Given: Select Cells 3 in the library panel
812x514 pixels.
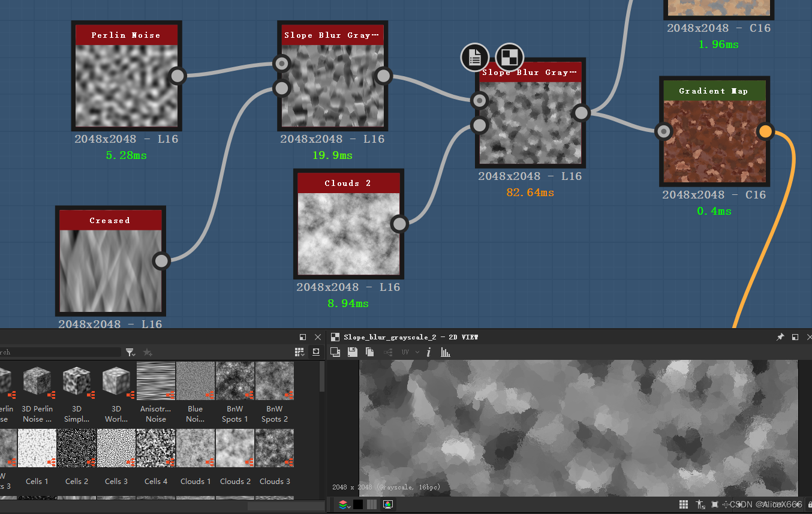Looking at the screenshot, I should click(x=116, y=448).
